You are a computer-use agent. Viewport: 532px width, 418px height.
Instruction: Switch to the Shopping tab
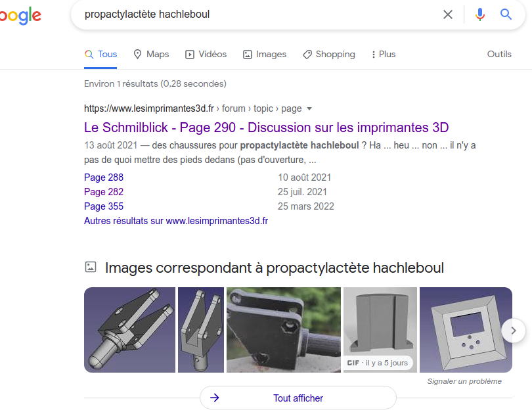pos(329,55)
